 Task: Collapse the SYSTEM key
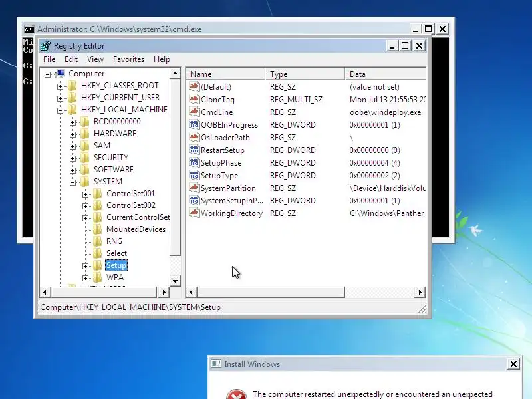pyautogui.click(x=72, y=182)
